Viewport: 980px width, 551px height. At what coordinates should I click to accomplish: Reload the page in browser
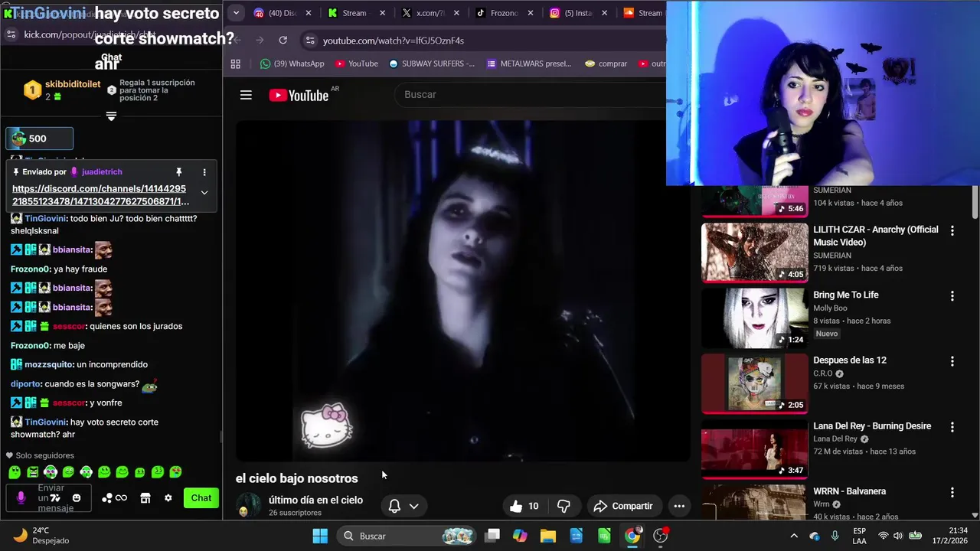(x=283, y=41)
